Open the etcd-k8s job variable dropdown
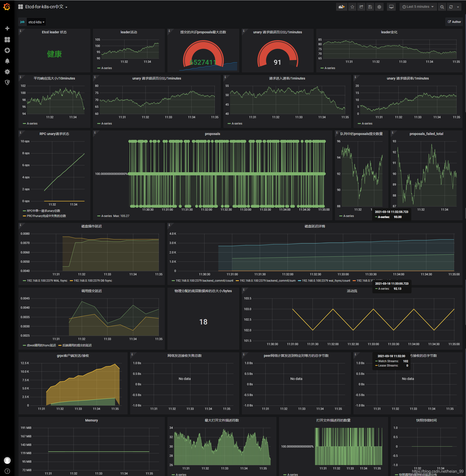 (x=36, y=22)
